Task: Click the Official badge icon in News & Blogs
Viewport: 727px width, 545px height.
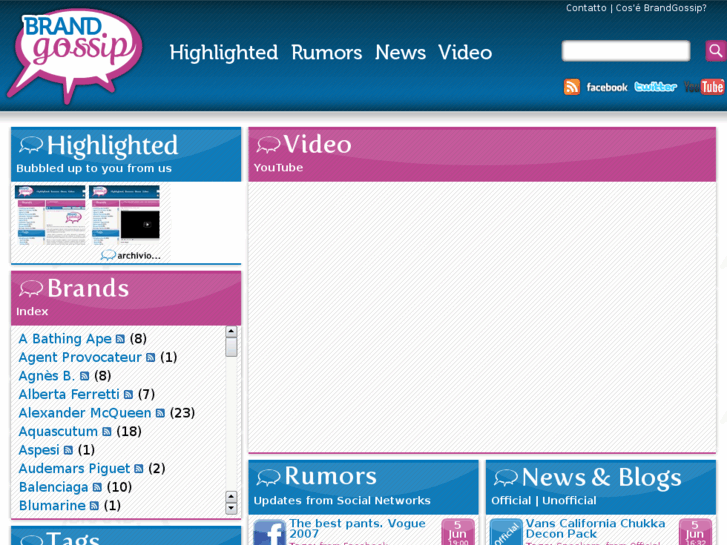Action: pos(506,532)
